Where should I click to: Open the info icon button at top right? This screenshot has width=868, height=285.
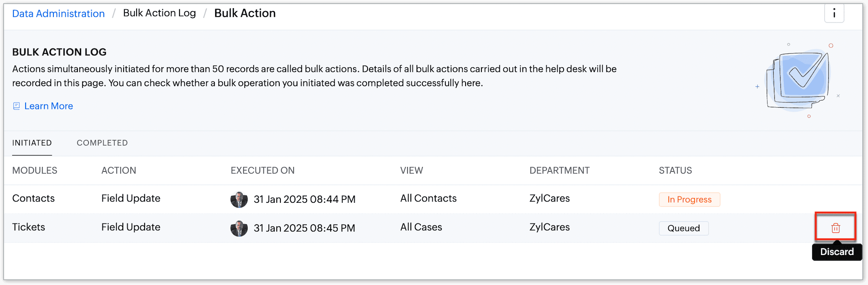click(834, 13)
